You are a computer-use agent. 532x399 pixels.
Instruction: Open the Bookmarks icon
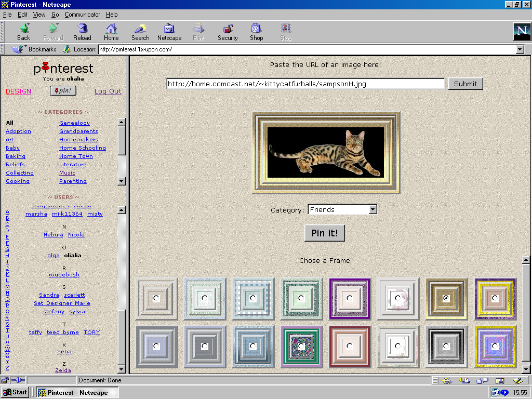[19, 49]
